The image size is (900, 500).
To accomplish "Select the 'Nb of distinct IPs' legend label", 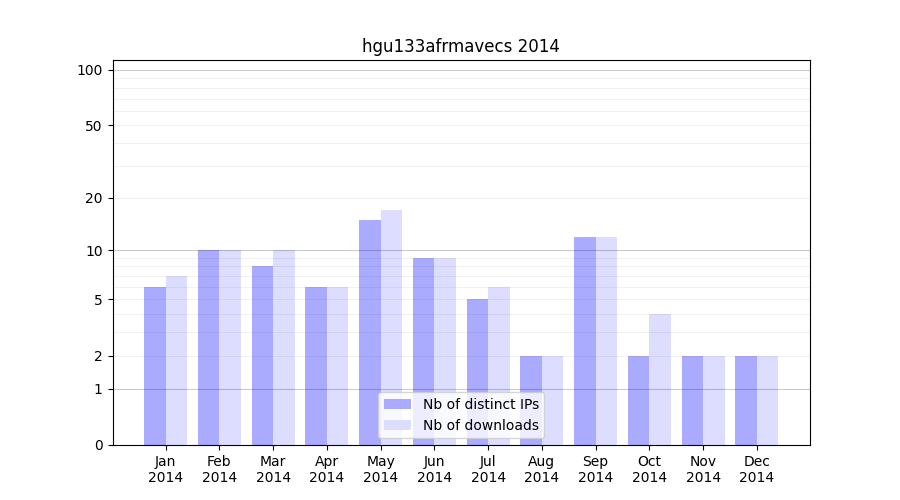I will (480, 404).
